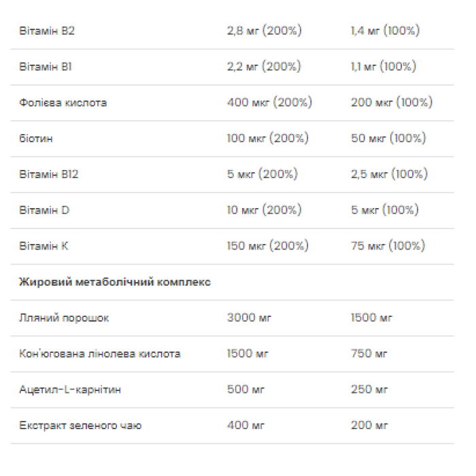
Task: Click the Вітамін B2 row label
Action: [48, 31]
